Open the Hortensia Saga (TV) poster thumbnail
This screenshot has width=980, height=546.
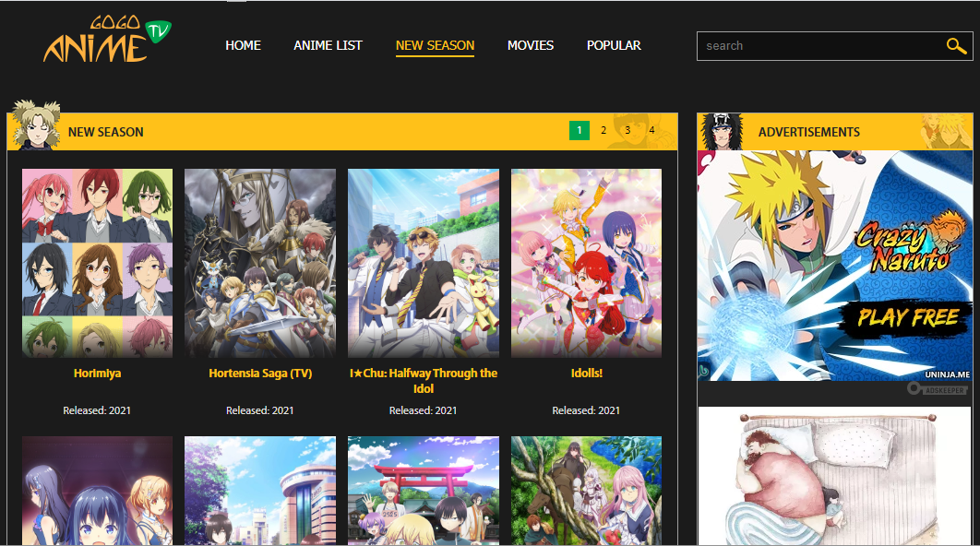pos(260,263)
